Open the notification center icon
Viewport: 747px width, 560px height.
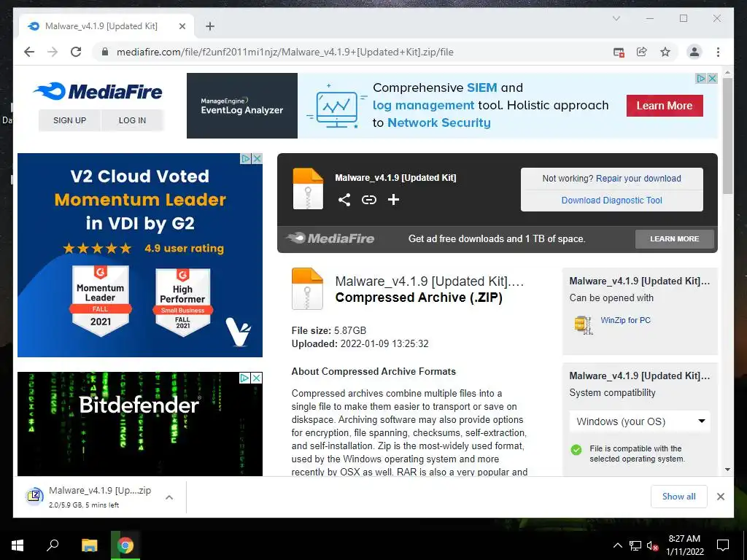click(723, 545)
